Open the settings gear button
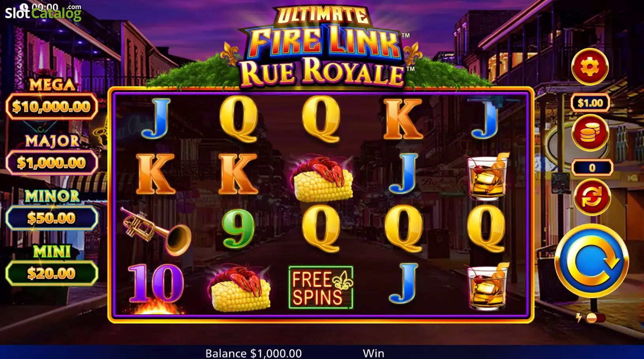644x359 pixels. pos(590,67)
